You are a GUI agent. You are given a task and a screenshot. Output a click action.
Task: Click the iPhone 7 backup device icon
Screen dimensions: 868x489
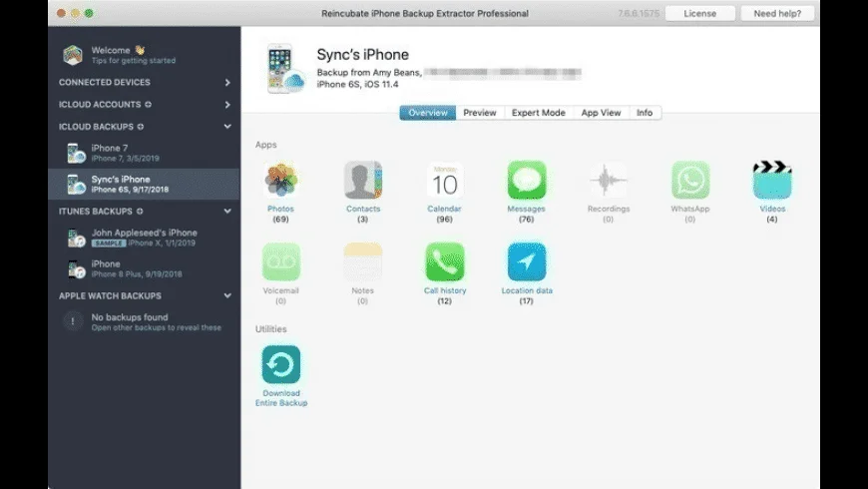click(75, 153)
